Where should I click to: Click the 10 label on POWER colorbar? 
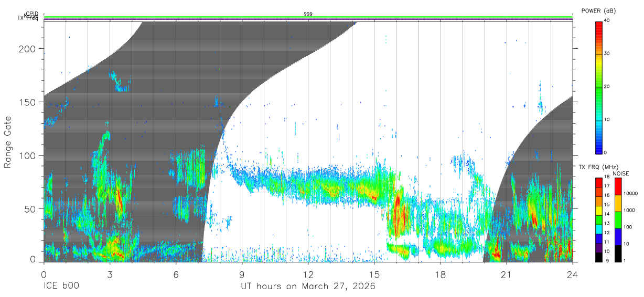608,119
